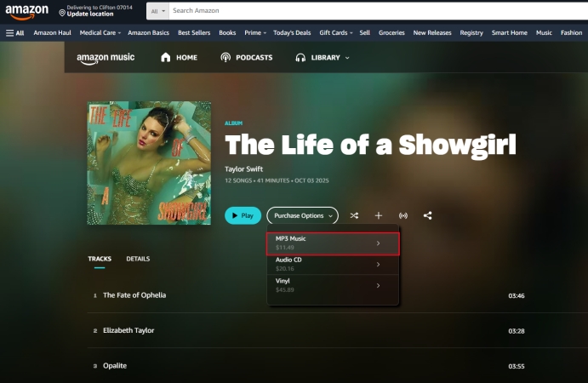Open the Audio CD chevron

[378, 265]
